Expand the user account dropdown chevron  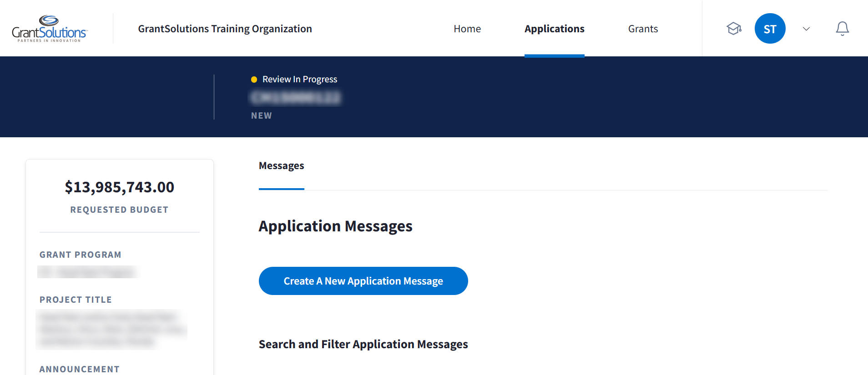point(806,29)
